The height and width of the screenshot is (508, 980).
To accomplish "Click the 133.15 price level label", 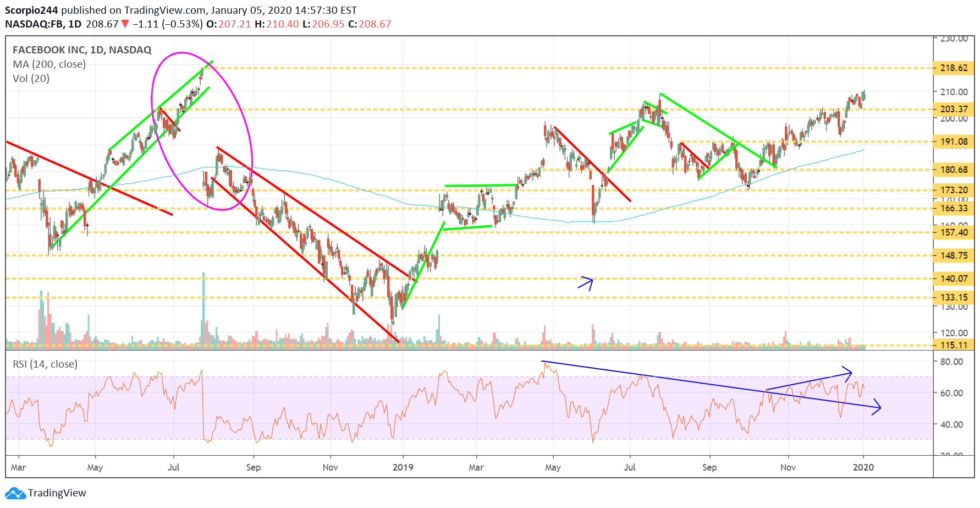I will click(954, 297).
